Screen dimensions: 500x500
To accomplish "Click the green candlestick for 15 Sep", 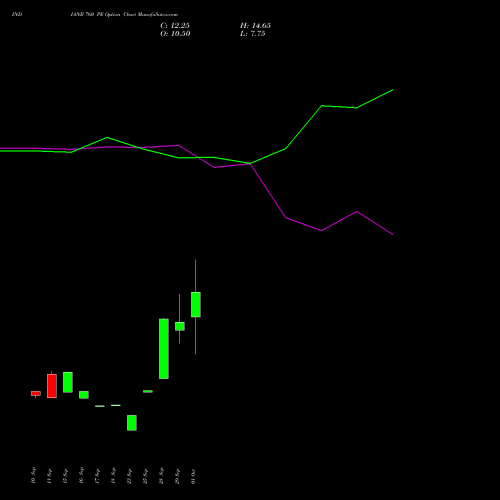I will pos(68,382).
